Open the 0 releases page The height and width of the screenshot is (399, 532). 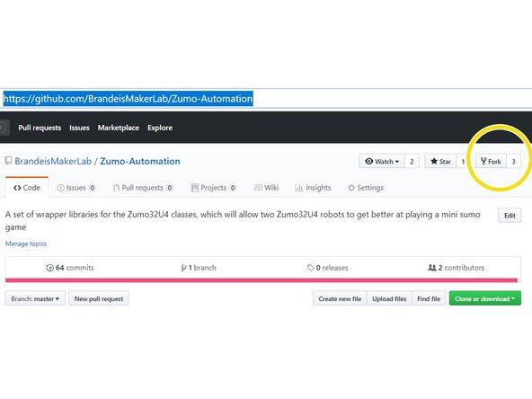[x=328, y=268]
